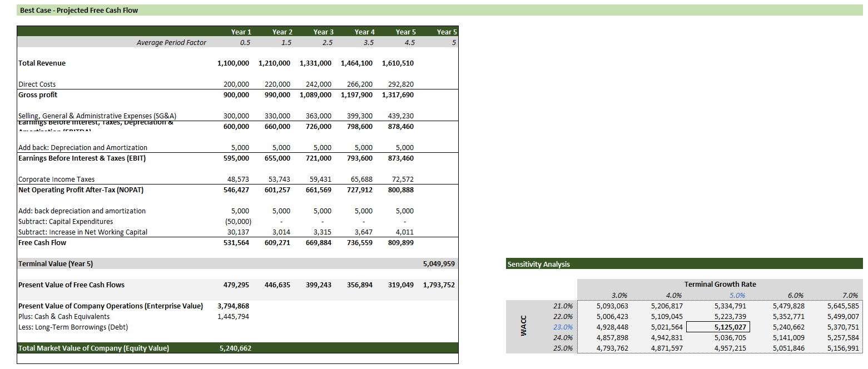Select sensitivity value 5,645,585 at 21.0% WACC
The height and width of the screenshot is (369, 868).
coord(842,306)
